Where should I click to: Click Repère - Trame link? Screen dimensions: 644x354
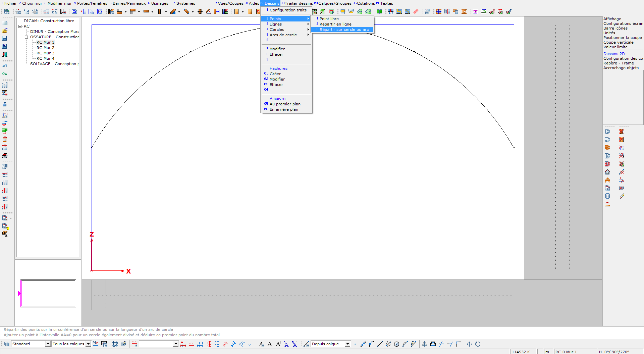[x=619, y=63]
